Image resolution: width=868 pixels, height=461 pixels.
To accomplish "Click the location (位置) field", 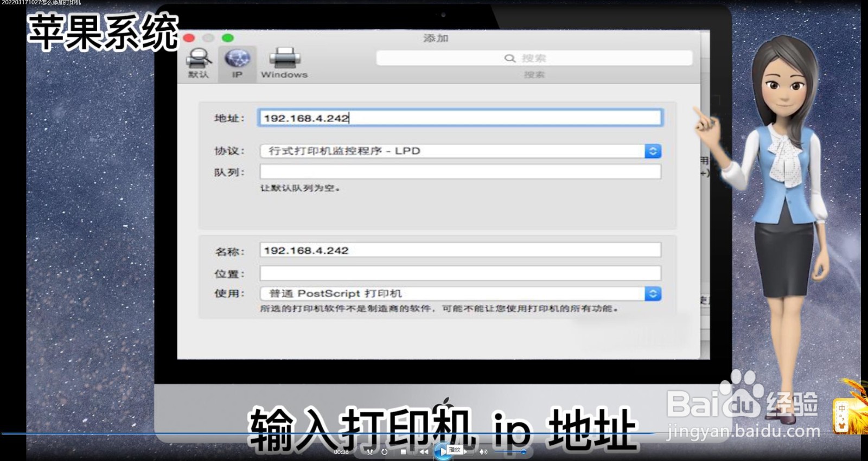I will [x=460, y=273].
